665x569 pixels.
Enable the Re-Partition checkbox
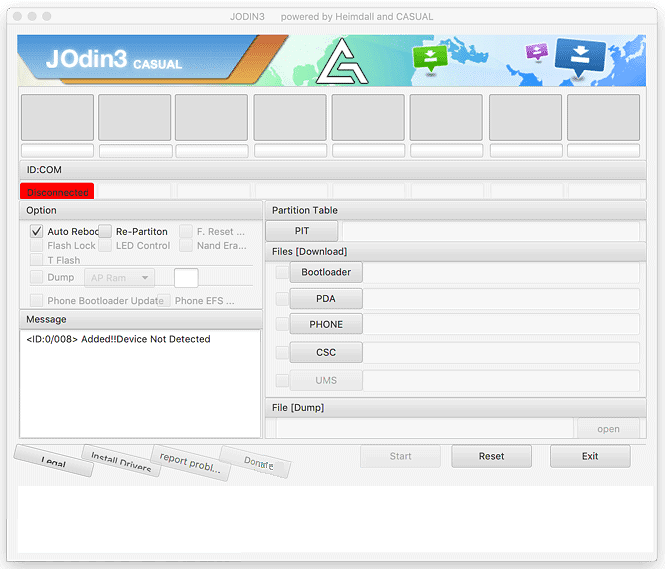coord(105,231)
